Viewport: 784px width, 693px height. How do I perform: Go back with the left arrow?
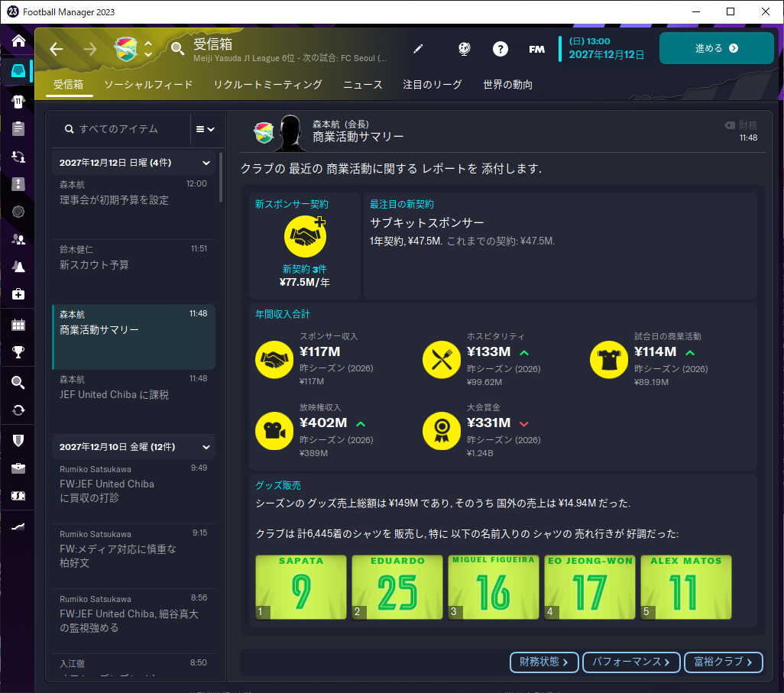pos(57,49)
